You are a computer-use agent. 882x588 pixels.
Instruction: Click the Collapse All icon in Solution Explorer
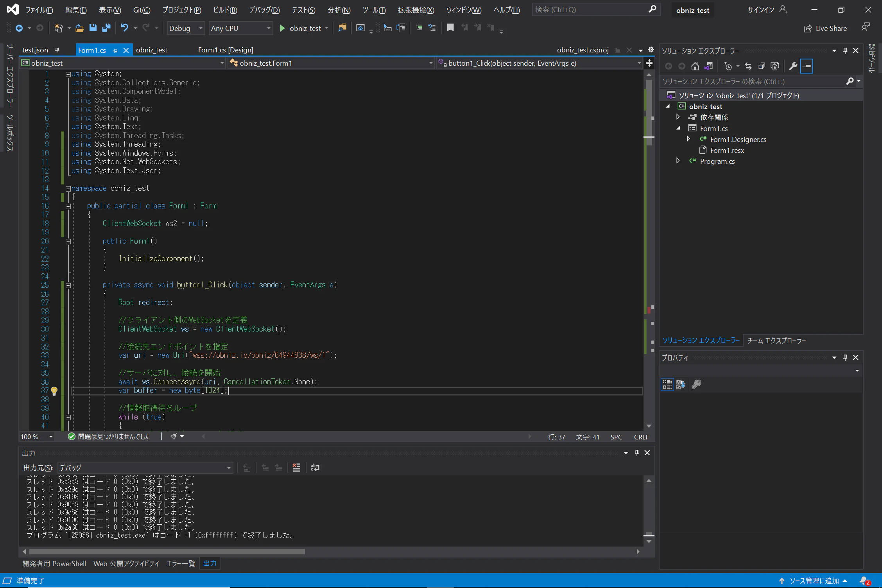[762, 66]
